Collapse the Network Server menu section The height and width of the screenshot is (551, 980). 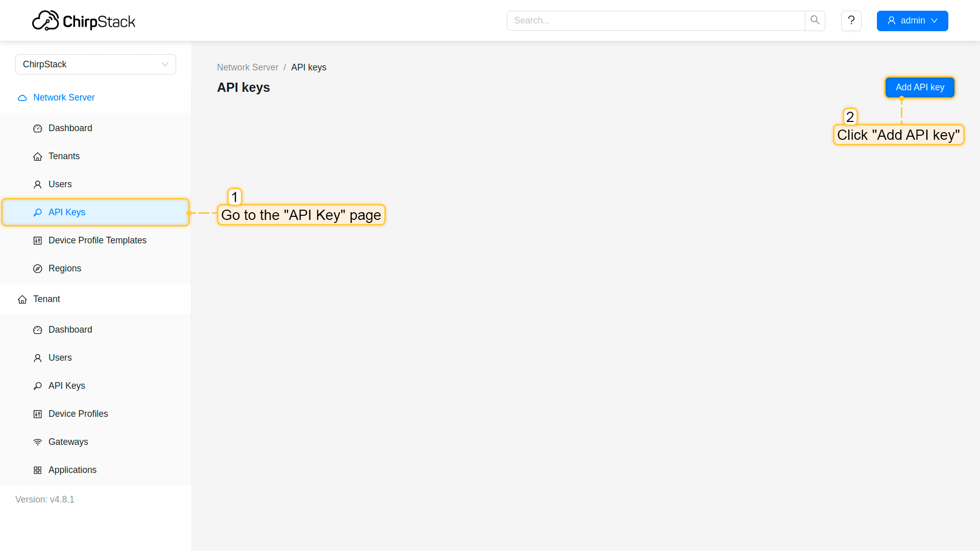(64, 97)
